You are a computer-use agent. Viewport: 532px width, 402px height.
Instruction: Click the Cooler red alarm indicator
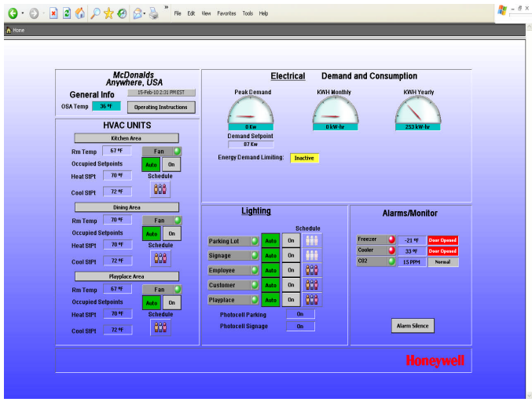click(x=391, y=250)
